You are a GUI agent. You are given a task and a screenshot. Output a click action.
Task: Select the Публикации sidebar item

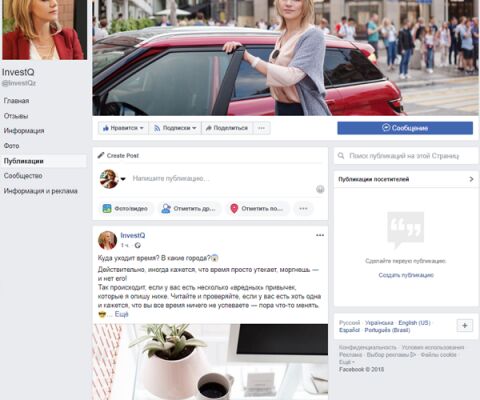pyautogui.click(x=43, y=161)
